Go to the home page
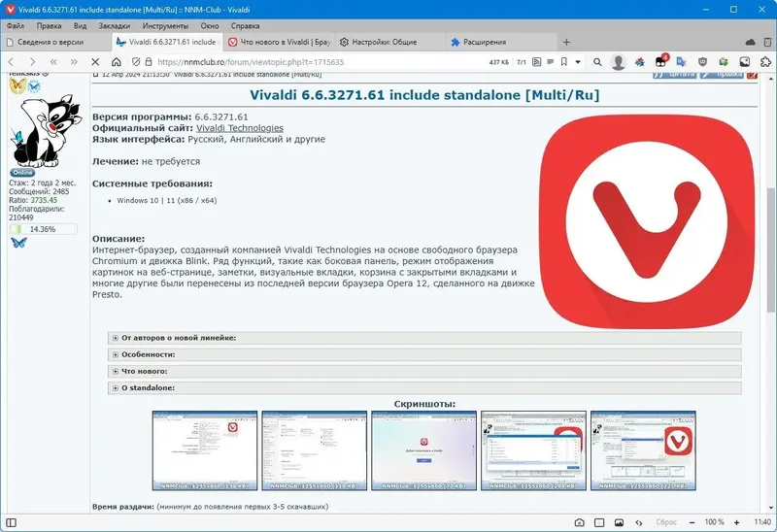777x532 pixels. click(x=116, y=62)
